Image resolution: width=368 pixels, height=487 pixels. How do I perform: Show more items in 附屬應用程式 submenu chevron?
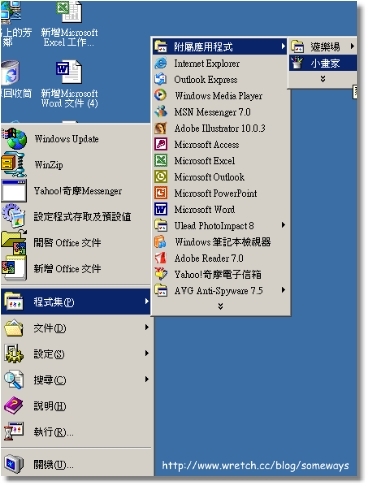pyautogui.click(x=322, y=79)
